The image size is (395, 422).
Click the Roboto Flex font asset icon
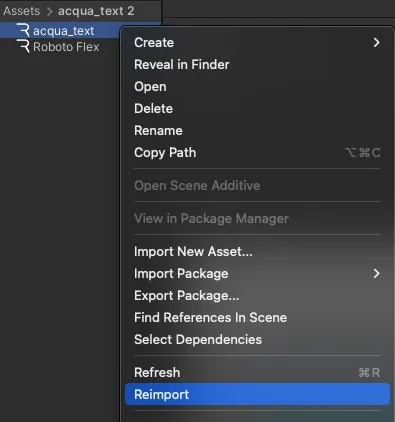pos(23,46)
